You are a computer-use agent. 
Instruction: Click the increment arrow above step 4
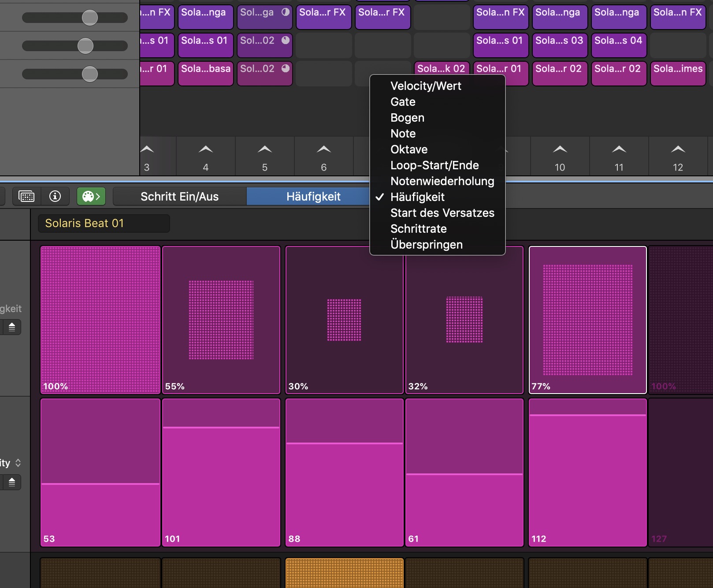[x=205, y=150]
